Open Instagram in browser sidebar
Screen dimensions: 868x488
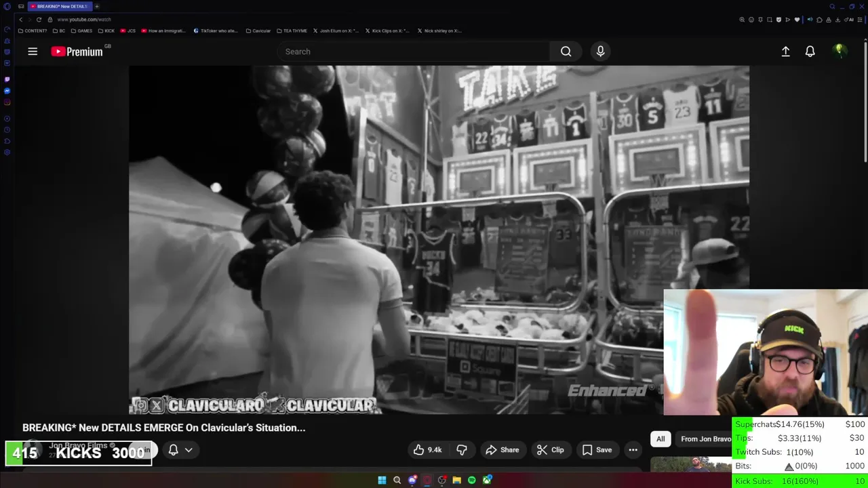click(7, 102)
